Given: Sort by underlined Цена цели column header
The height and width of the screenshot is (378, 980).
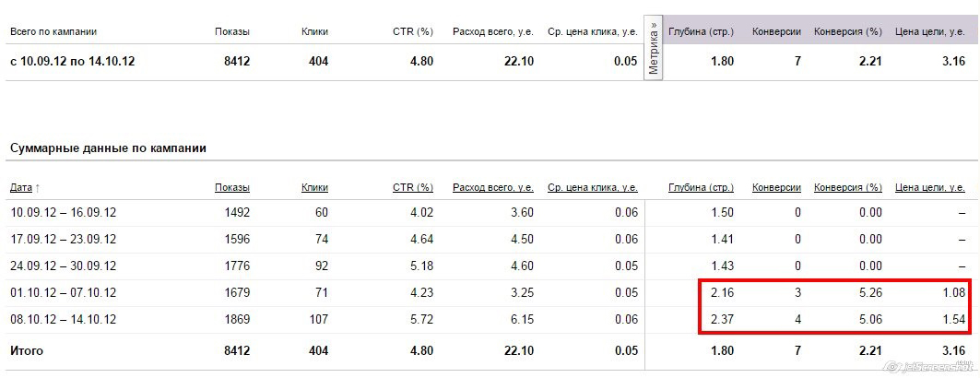Looking at the screenshot, I should 930,187.
